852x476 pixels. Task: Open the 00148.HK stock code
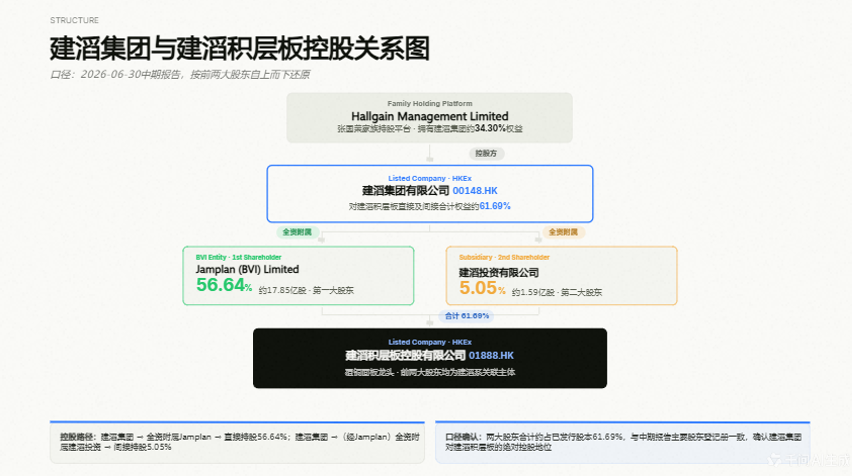[x=475, y=191]
